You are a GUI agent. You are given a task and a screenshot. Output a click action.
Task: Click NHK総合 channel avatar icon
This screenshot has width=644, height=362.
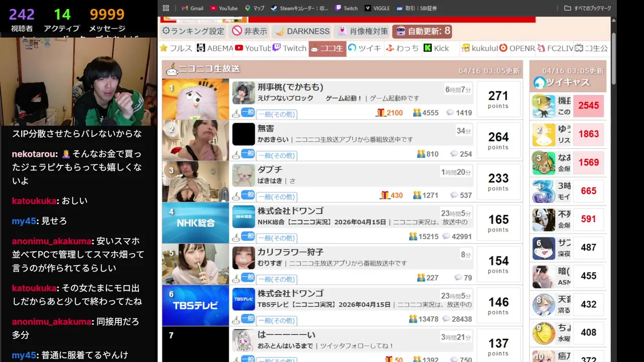point(244,217)
